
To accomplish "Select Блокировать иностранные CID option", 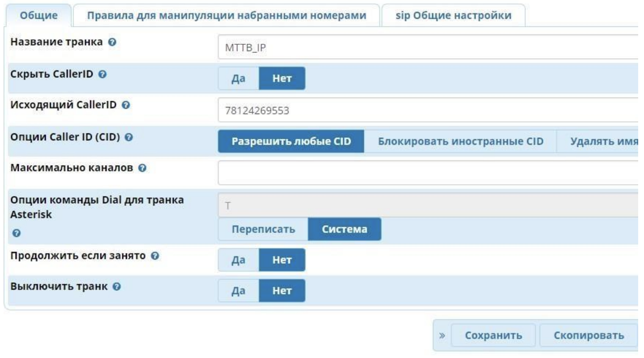I will pyautogui.click(x=460, y=141).
